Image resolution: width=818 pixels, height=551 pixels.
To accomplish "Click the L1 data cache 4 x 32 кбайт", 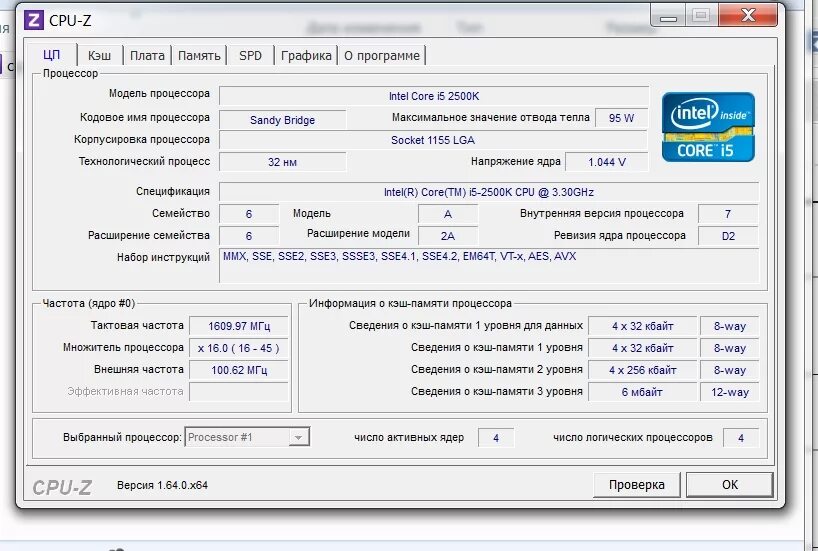I will point(643,326).
